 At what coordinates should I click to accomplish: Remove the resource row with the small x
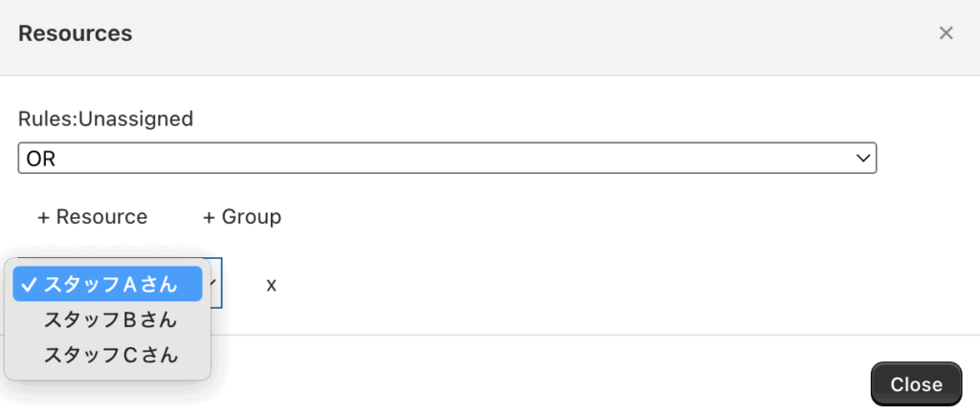click(272, 284)
